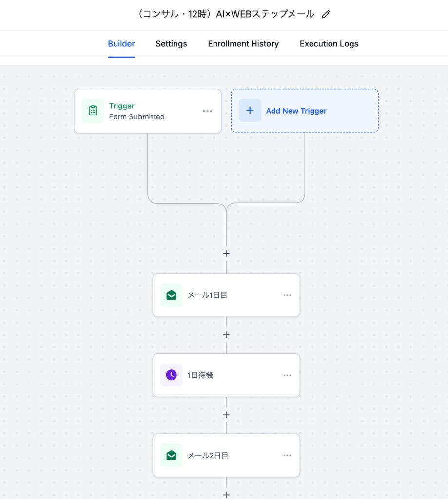Switch to the Settings tab
448x499 pixels.
(x=171, y=44)
